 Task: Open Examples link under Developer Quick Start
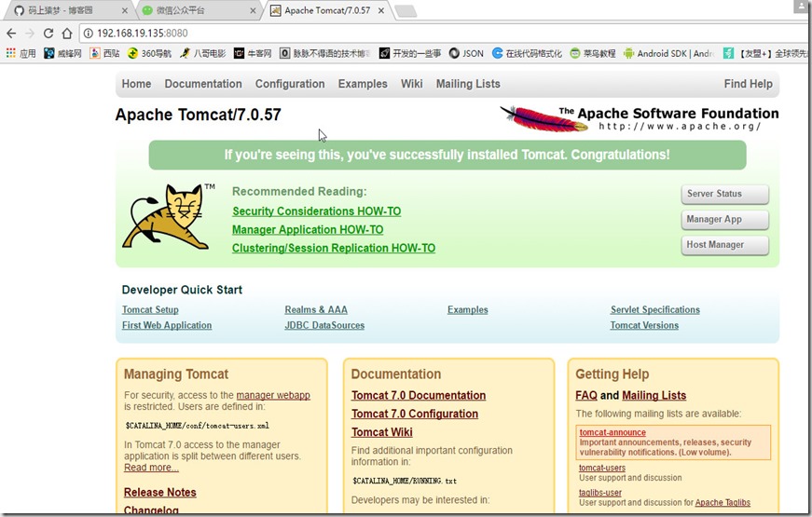coord(468,309)
